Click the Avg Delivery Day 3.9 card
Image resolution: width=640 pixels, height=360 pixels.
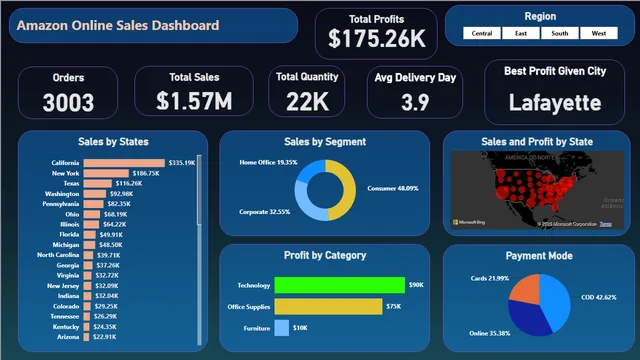point(415,92)
